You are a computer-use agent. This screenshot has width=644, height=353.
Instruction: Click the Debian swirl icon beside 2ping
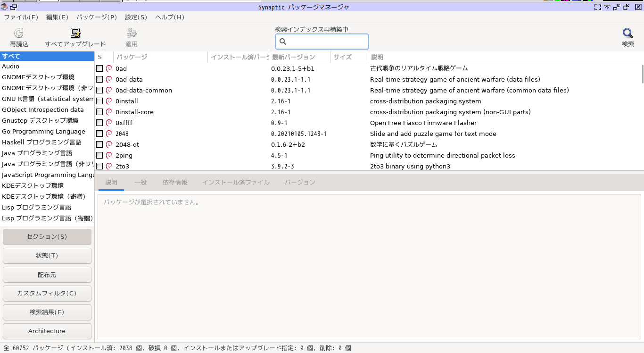[x=109, y=155]
